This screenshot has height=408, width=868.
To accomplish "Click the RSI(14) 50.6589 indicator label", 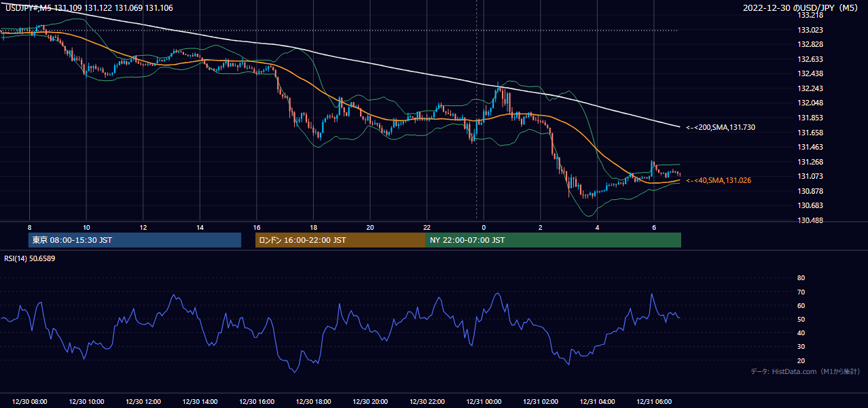I will tap(29, 258).
